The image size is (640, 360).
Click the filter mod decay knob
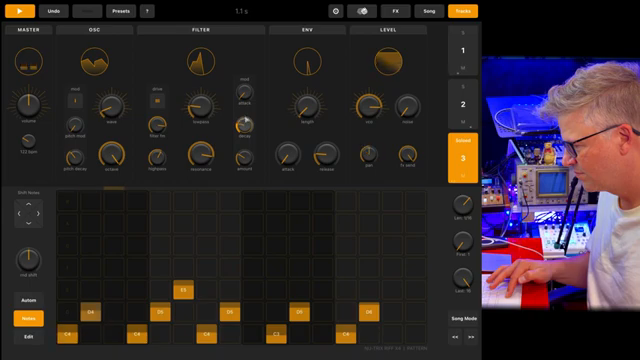click(244, 125)
